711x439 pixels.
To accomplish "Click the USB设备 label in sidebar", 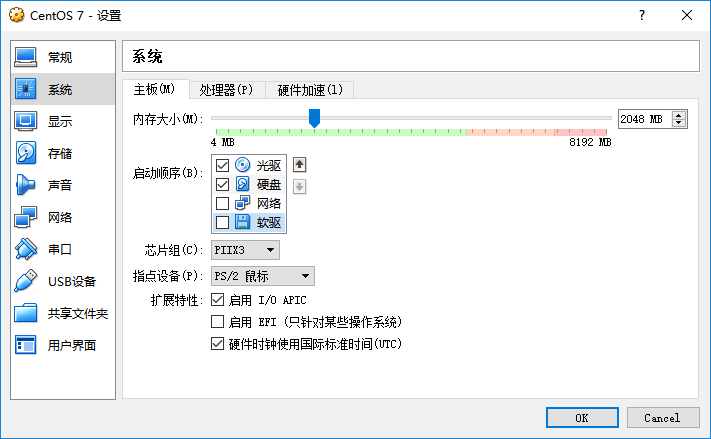I will pos(72,282).
